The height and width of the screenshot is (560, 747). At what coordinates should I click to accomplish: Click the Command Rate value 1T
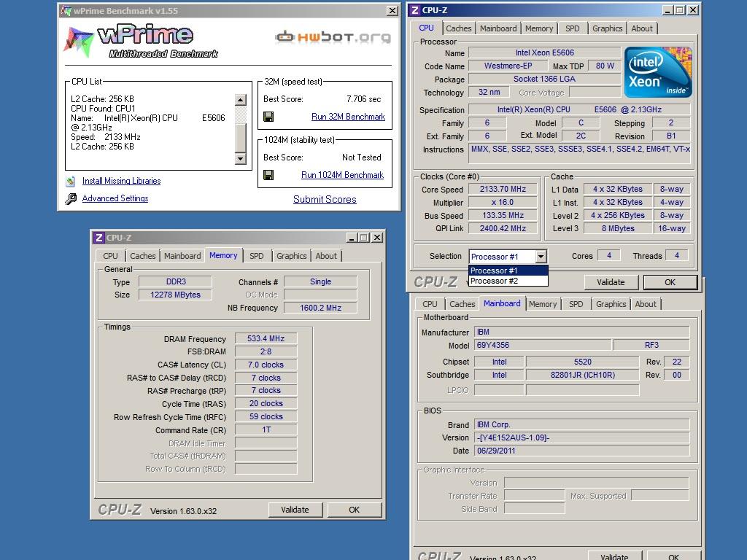point(266,430)
